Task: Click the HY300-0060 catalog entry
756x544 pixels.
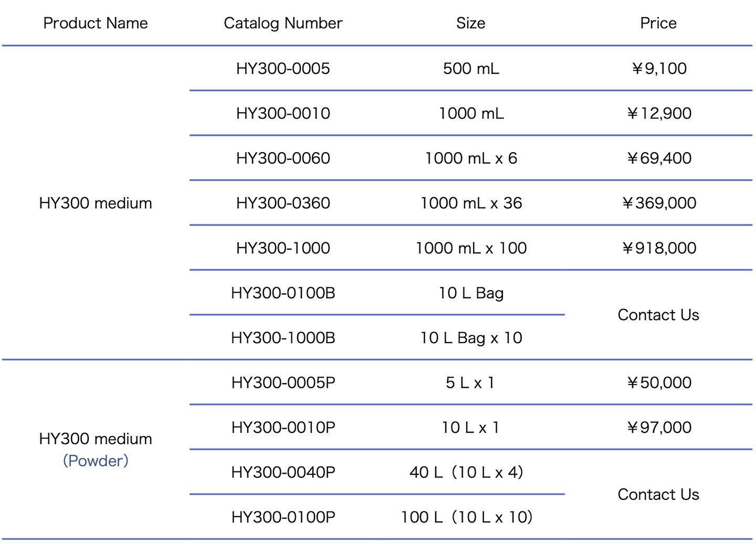Action: coord(283,158)
